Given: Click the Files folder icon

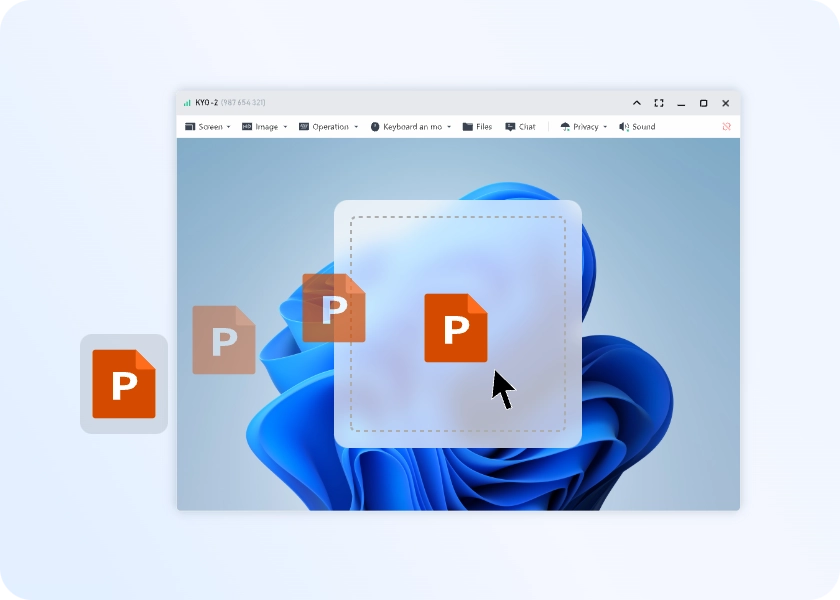Looking at the screenshot, I should pos(468,127).
